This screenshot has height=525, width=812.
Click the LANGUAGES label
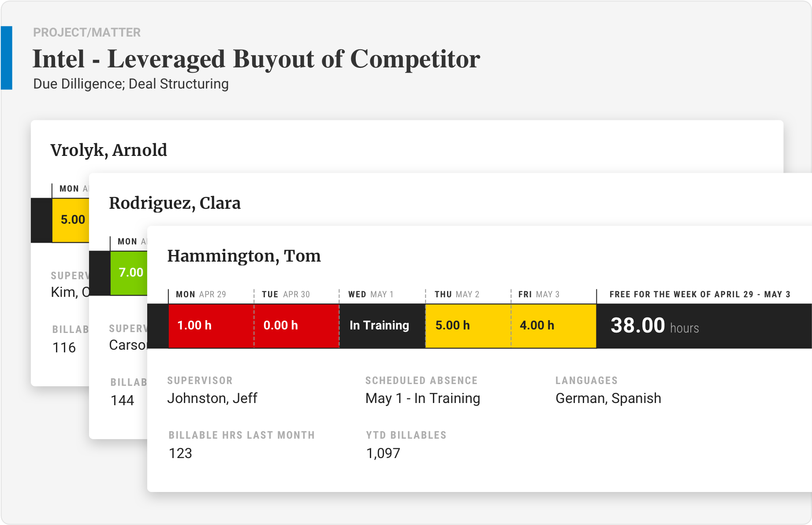586,381
